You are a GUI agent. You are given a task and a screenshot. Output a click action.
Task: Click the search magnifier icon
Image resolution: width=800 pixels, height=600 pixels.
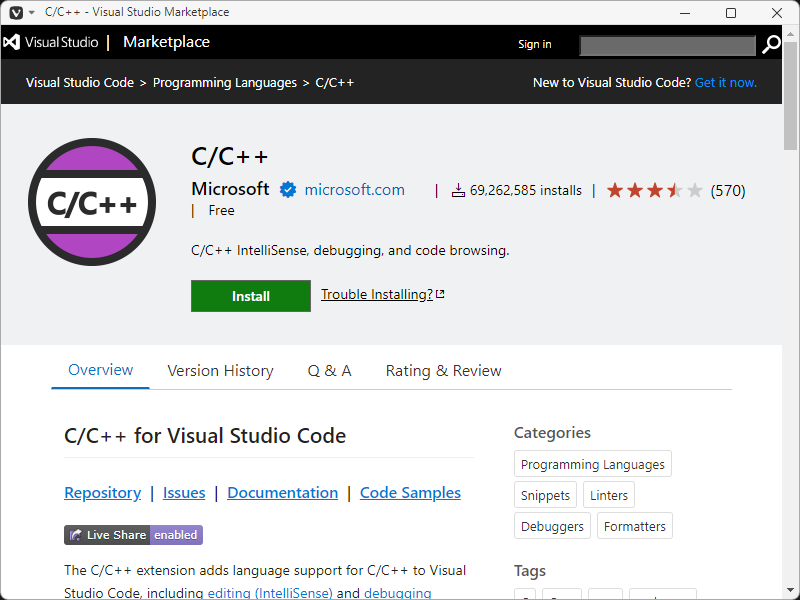point(771,44)
